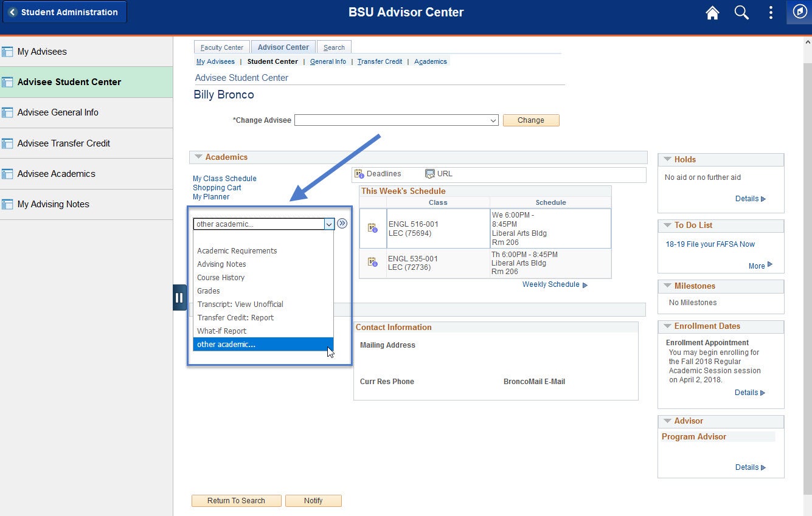The height and width of the screenshot is (516, 812).
Task: Open the Academics sub-tab link
Action: 431,61
